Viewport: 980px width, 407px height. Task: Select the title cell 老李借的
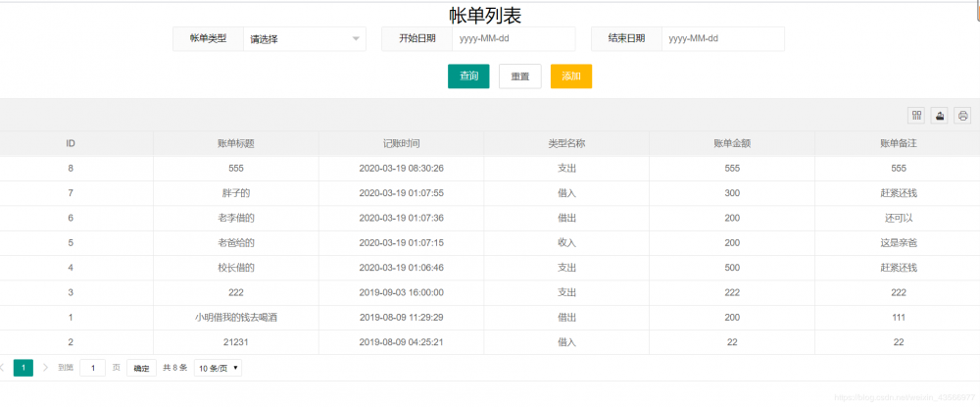[235, 218]
